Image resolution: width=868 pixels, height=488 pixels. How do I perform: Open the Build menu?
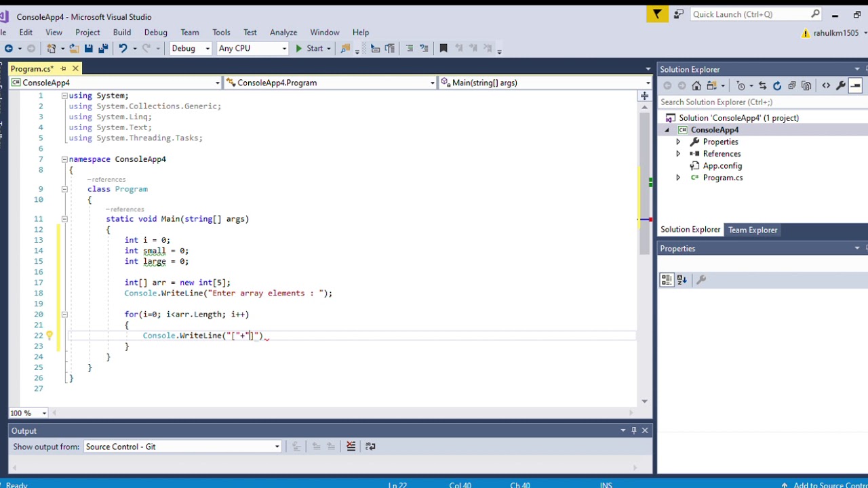coord(122,32)
